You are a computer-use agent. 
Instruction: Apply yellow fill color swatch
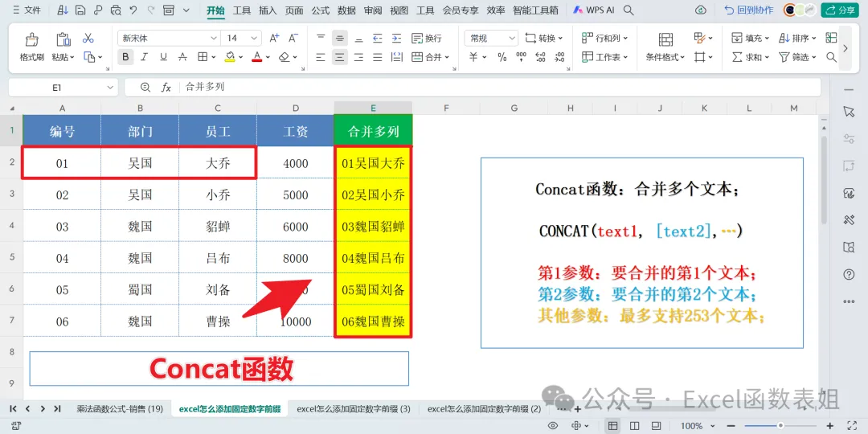231,57
